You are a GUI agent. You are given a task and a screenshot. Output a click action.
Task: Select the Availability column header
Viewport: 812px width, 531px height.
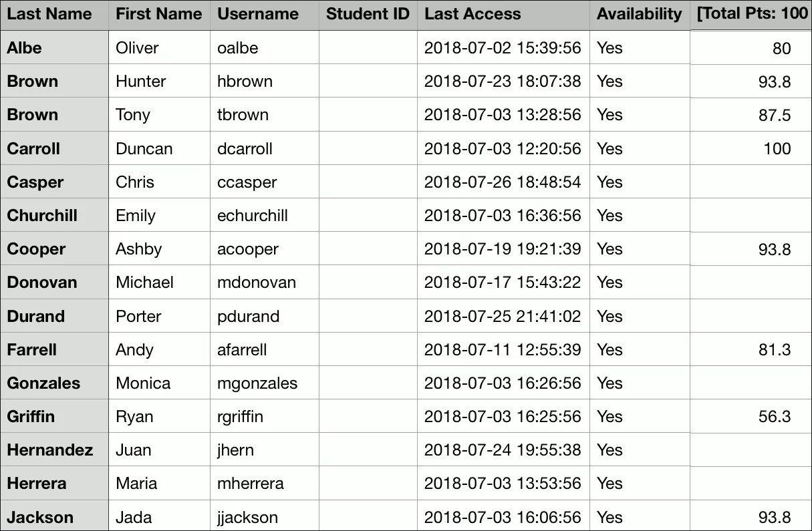coord(639,14)
